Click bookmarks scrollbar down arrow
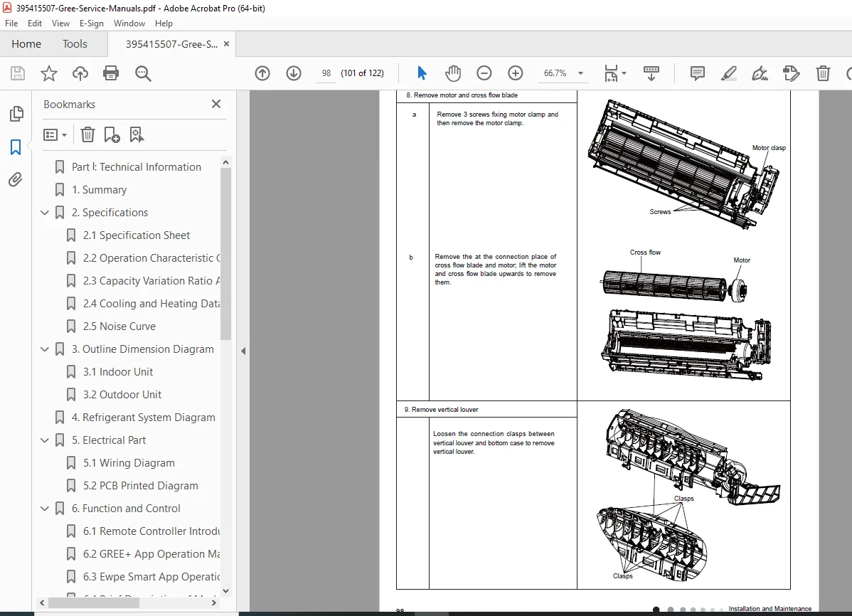Viewport: 852px width, 616px height. [x=226, y=591]
